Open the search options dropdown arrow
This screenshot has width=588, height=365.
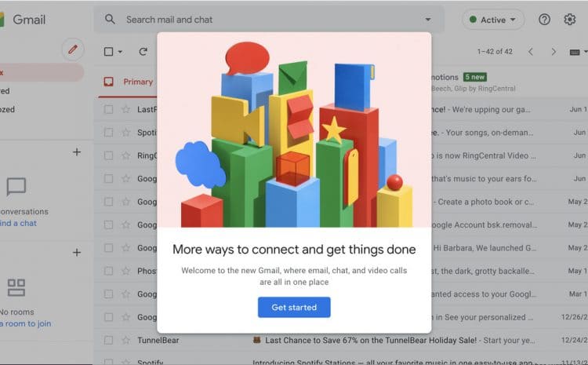pos(428,20)
